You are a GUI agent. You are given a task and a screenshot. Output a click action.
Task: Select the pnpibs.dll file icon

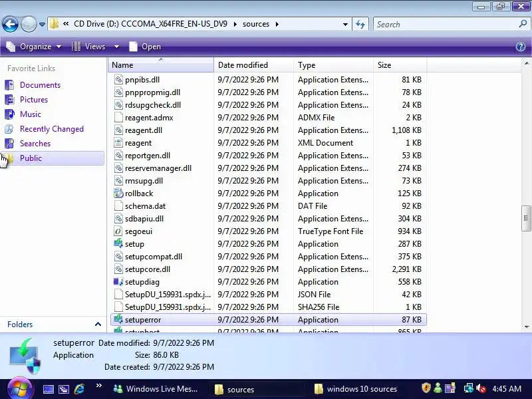tap(118, 79)
